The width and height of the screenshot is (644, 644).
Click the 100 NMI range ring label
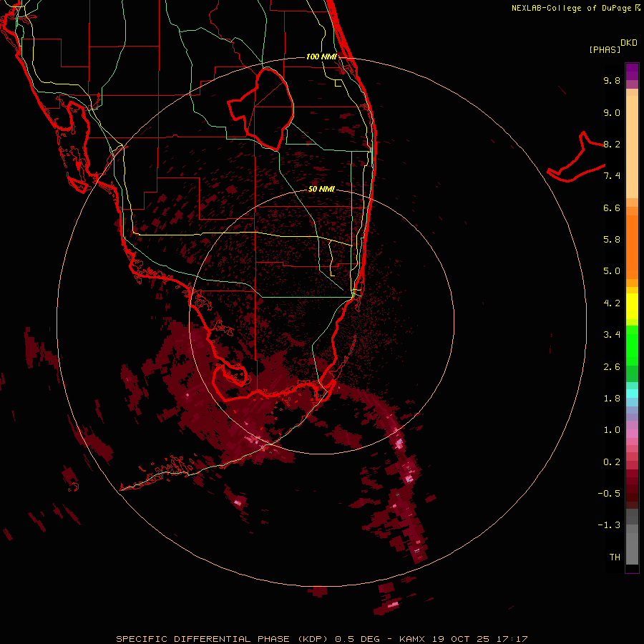coord(321,57)
